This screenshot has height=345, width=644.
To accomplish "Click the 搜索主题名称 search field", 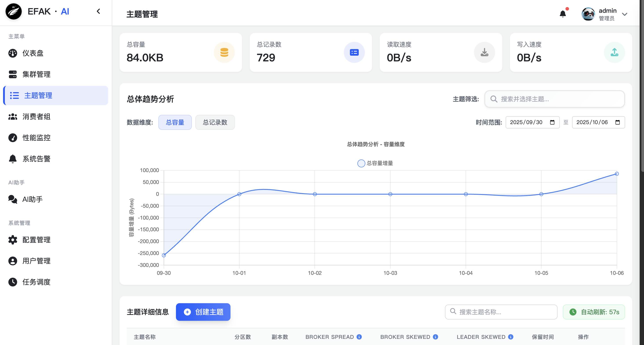I will tap(501, 312).
